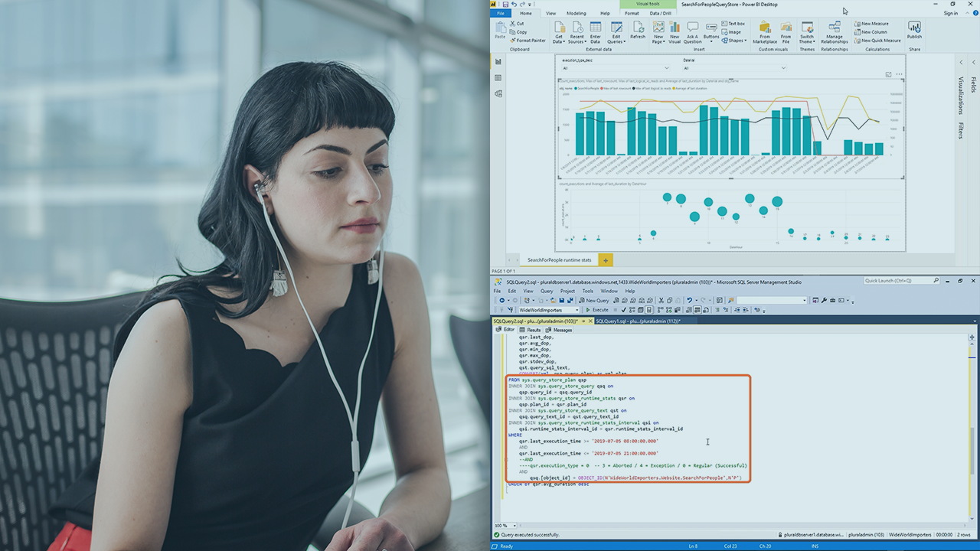Open the Query menu in SSMS

[x=547, y=291]
